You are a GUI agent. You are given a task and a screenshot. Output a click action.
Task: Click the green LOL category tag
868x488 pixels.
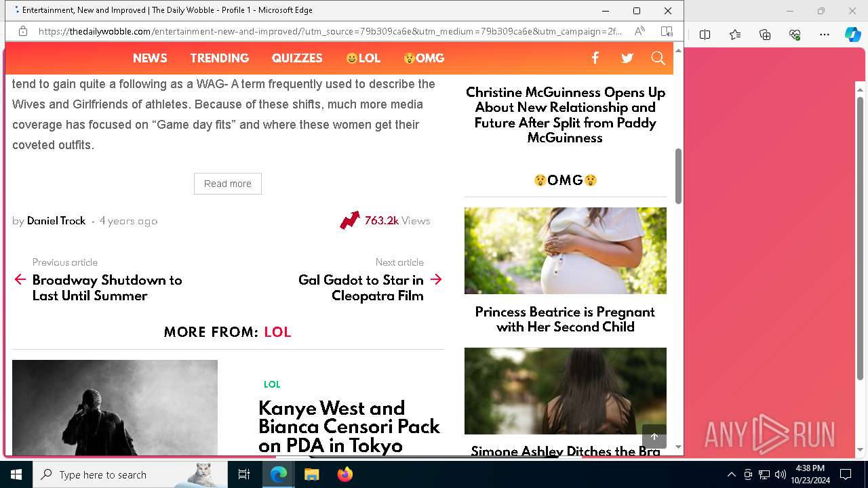272,384
